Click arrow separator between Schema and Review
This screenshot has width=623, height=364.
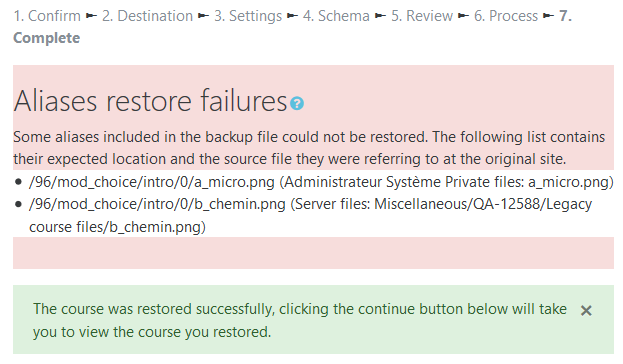[381, 16]
